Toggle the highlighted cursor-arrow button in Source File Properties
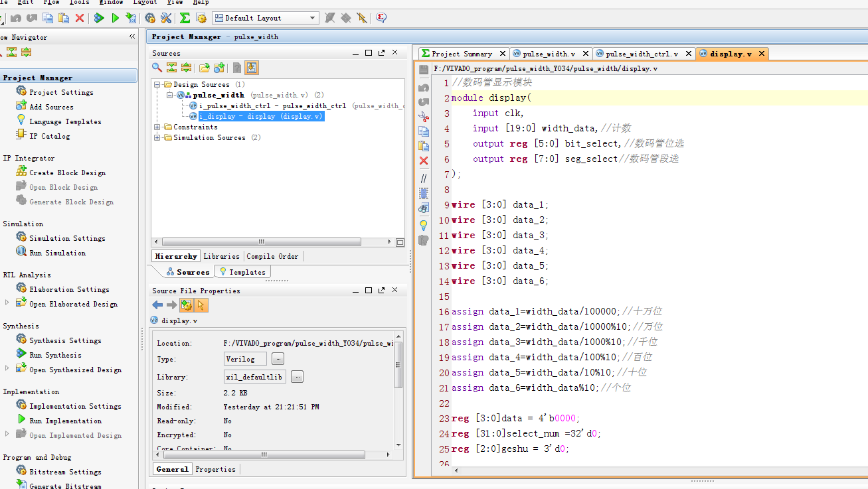Image resolution: width=868 pixels, height=489 pixels. click(x=201, y=305)
